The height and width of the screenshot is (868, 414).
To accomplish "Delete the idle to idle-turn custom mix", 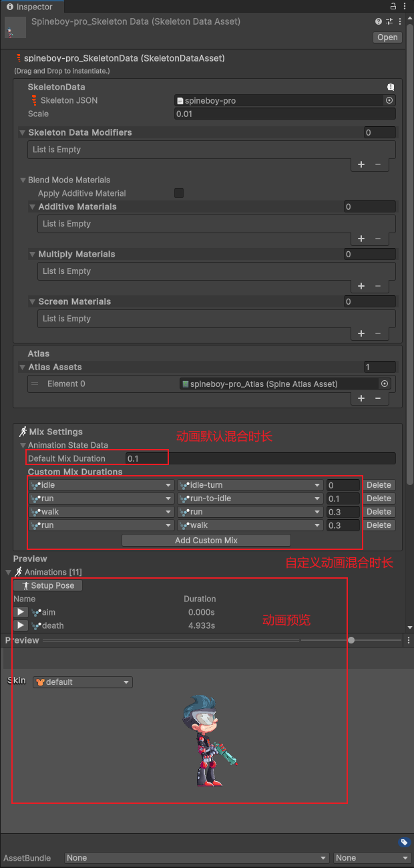I will (x=379, y=485).
